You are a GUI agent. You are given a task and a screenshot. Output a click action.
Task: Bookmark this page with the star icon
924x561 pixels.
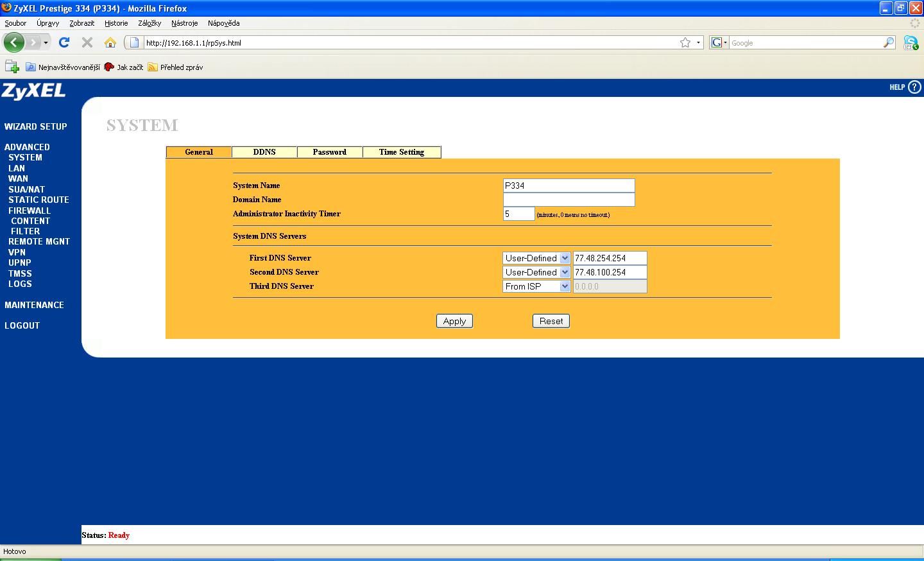685,42
